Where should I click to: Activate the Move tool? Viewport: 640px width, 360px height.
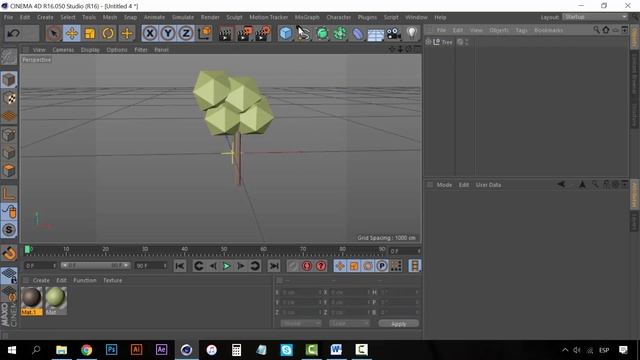pyautogui.click(x=72, y=33)
